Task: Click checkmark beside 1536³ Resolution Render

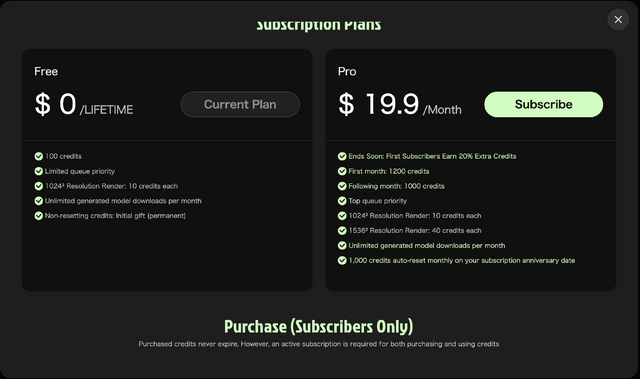Action: click(342, 231)
